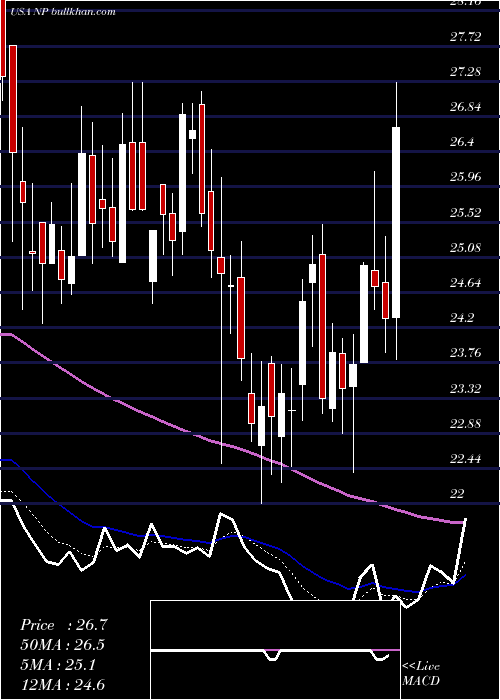Click the 26.84 price axis label

point(466,107)
